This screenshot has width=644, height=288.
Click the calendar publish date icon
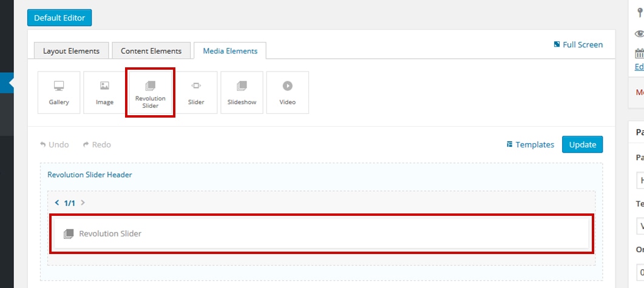point(640,53)
